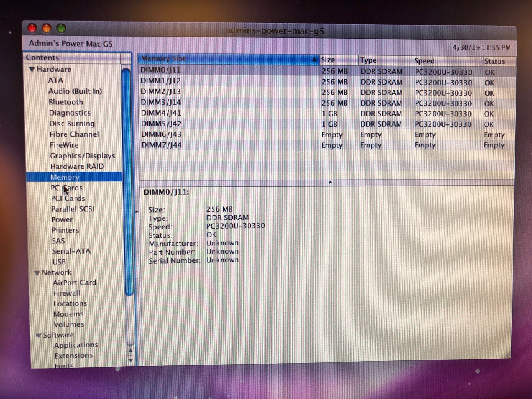Select Applications under Software

[76, 345]
